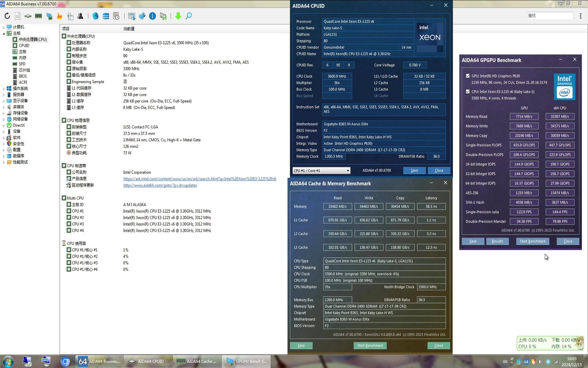Select BIOS in the sidebar tree
Screen dimensions: 588x368
(x=23, y=76)
